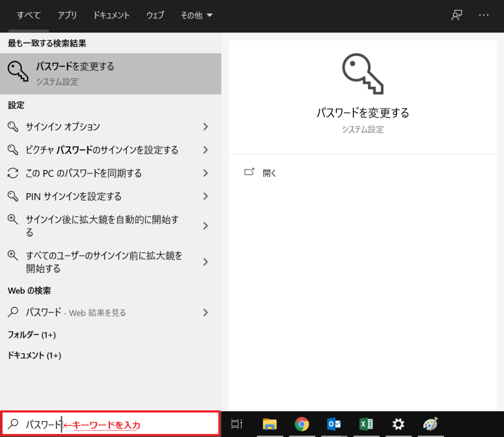Screen dimensions: 504x437
Task: Click the large key icon in preview pane
Action: (x=363, y=74)
